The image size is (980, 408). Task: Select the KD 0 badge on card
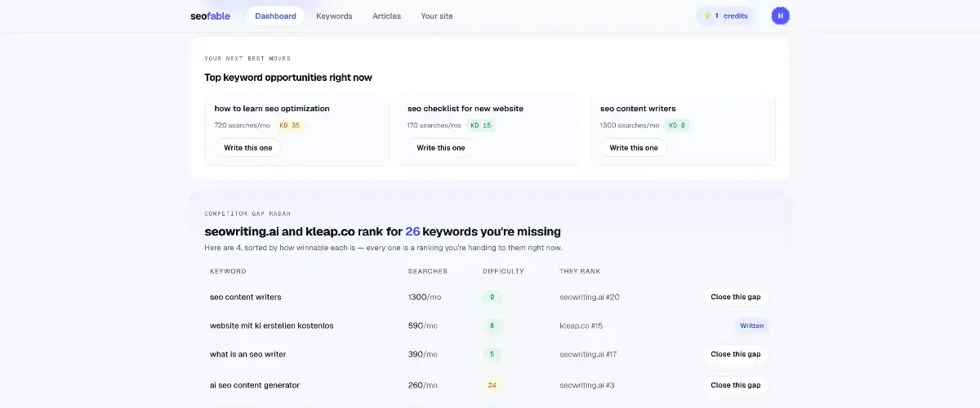[x=676, y=125]
